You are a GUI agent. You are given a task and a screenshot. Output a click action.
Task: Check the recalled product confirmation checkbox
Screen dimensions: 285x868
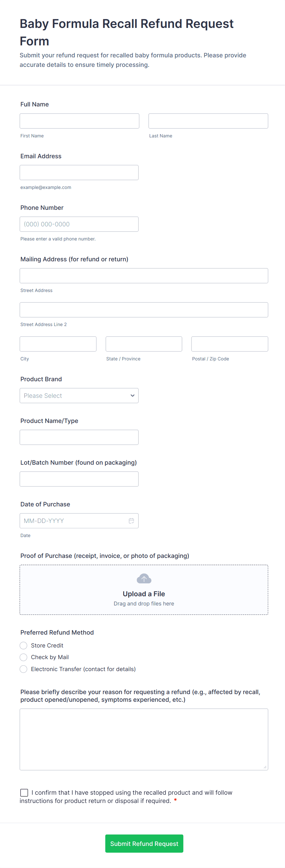pyautogui.click(x=24, y=793)
